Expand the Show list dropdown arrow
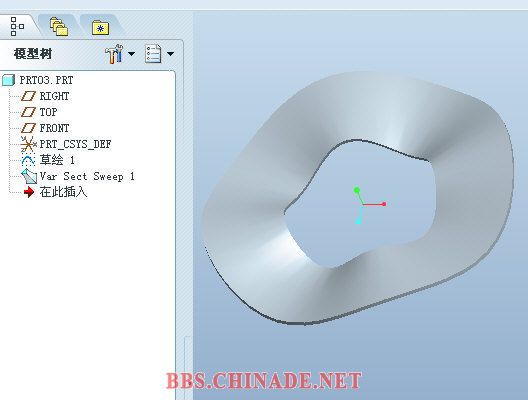The height and width of the screenshot is (400, 528). tap(170, 54)
